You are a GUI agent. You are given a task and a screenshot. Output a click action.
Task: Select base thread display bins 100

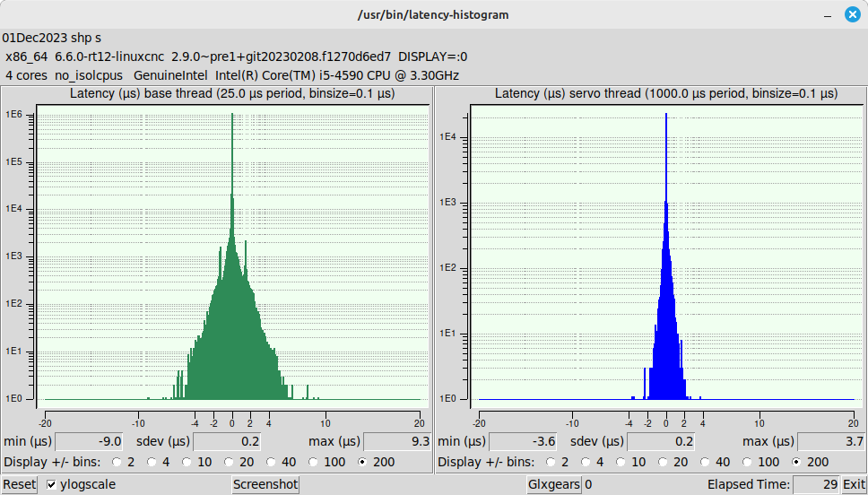tap(313, 462)
